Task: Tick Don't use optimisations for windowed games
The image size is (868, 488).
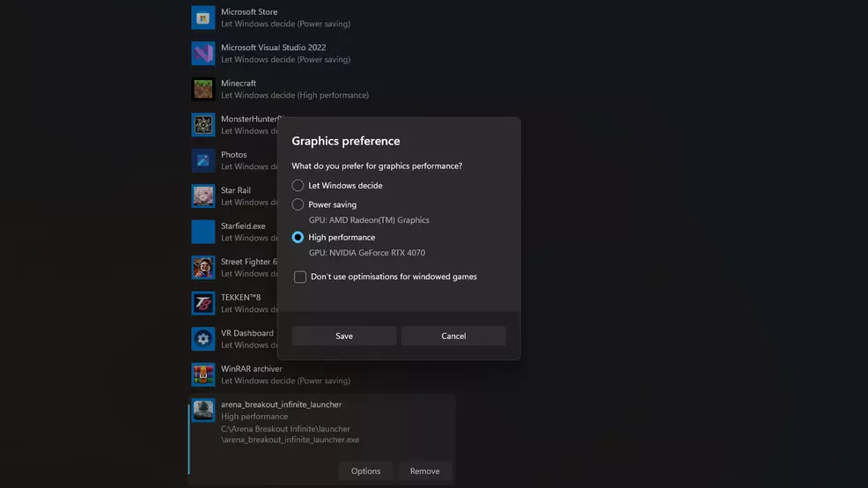Action: pos(300,277)
